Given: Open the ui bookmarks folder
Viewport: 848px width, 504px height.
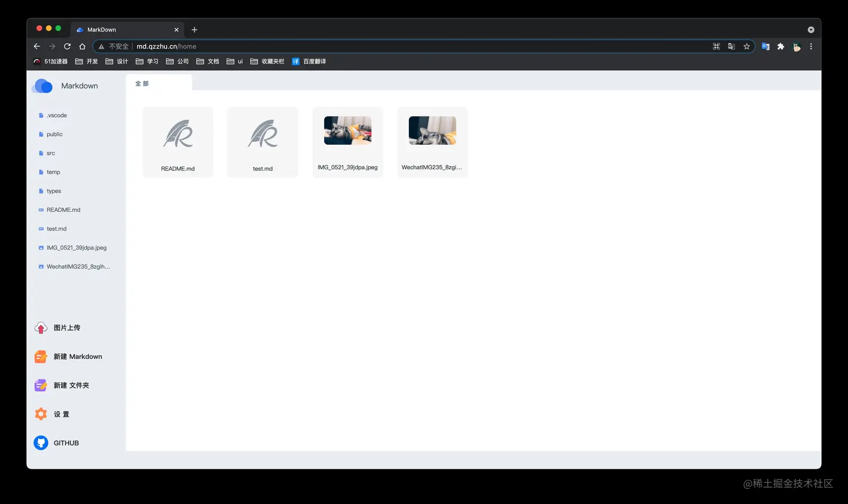Looking at the screenshot, I should point(234,62).
